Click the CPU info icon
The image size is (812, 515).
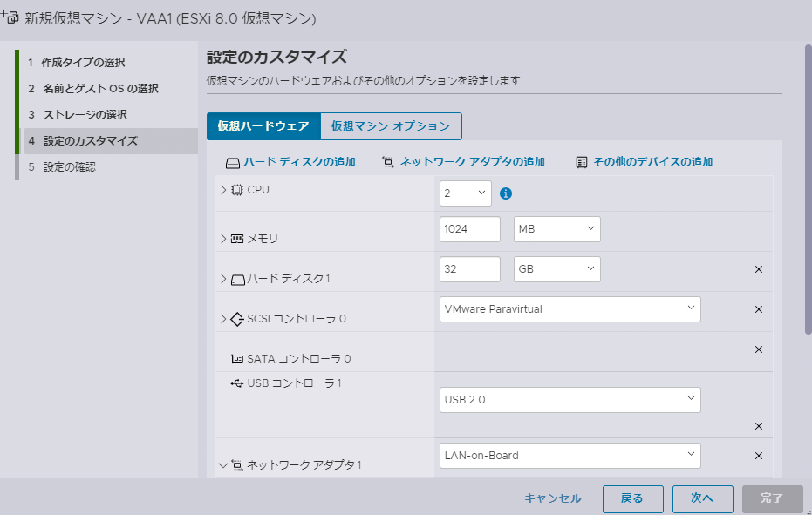point(506,193)
